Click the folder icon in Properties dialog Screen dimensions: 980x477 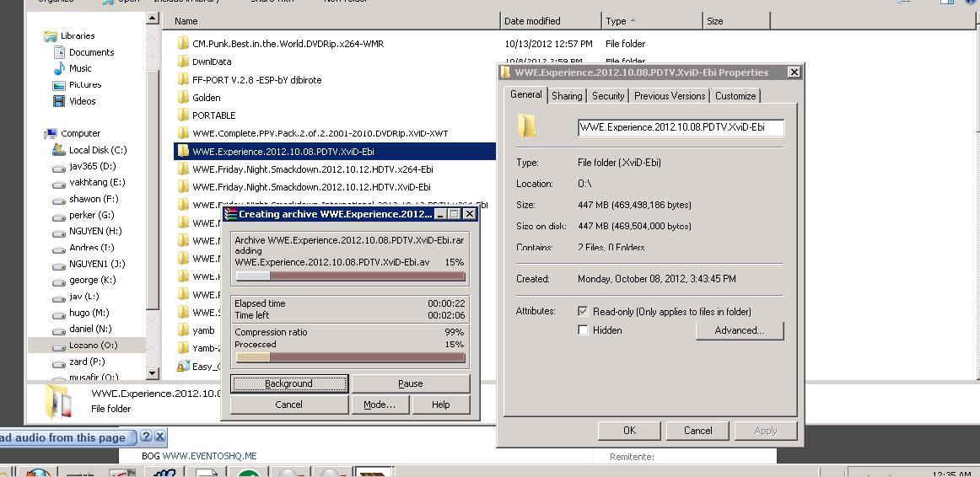click(526, 126)
